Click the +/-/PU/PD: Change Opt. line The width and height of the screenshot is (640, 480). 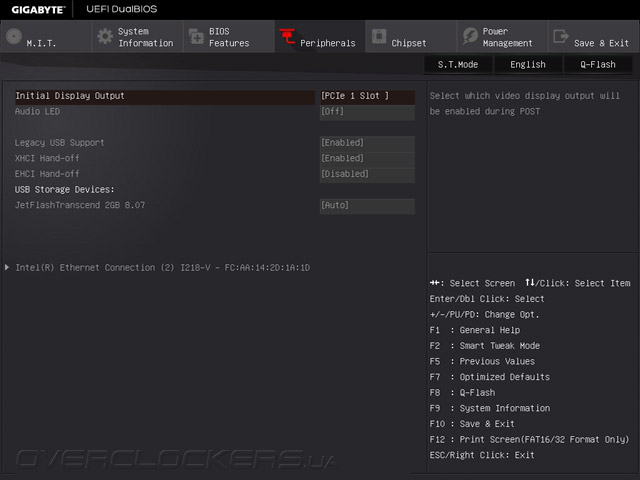tap(484, 315)
